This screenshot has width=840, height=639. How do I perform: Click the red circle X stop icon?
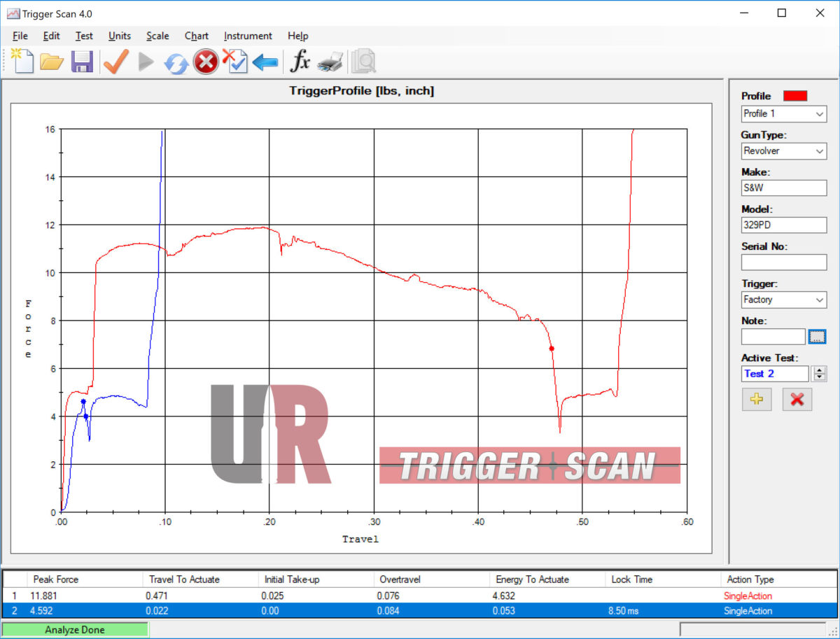coord(205,62)
